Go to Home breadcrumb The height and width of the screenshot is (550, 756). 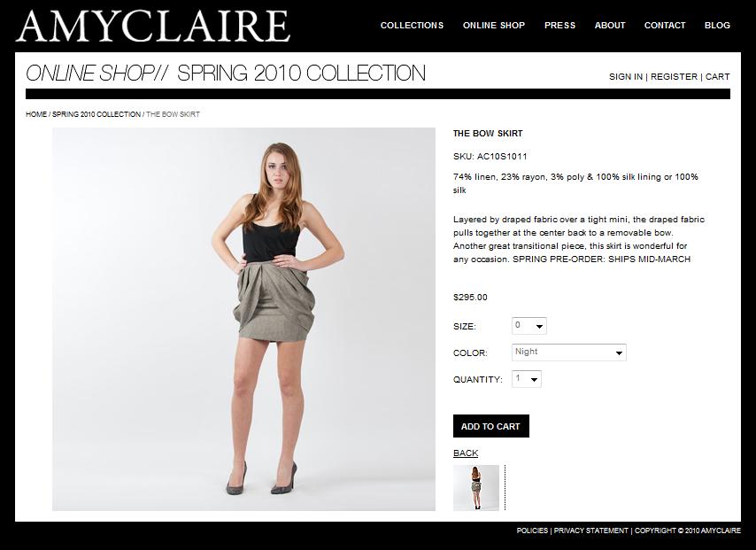[x=36, y=114]
